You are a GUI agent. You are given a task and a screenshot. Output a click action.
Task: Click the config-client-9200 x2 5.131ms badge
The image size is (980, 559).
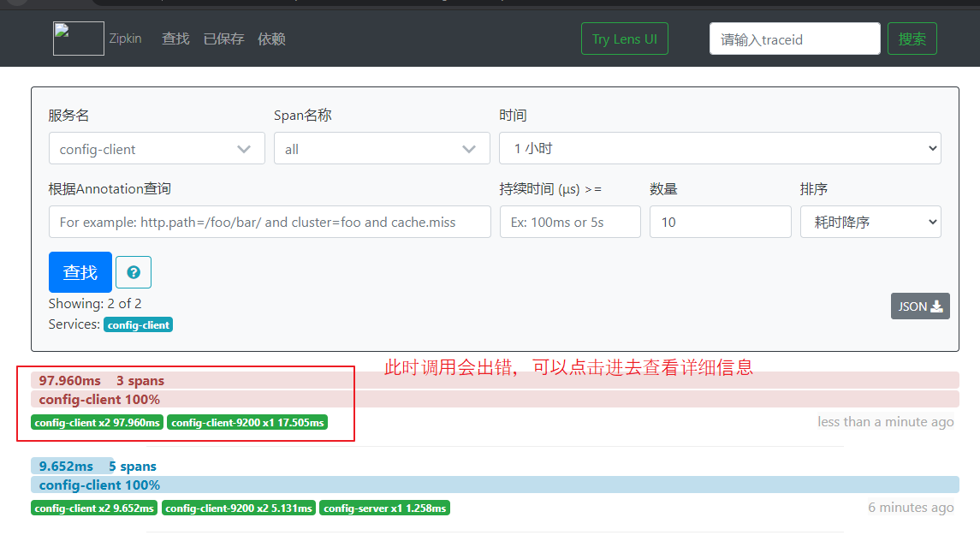[239, 508]
